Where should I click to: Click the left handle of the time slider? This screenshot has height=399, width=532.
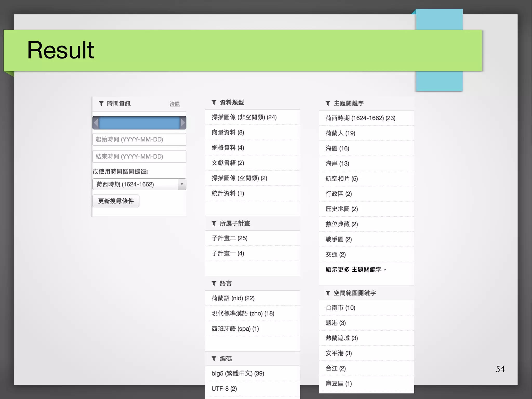click(96, 123)
